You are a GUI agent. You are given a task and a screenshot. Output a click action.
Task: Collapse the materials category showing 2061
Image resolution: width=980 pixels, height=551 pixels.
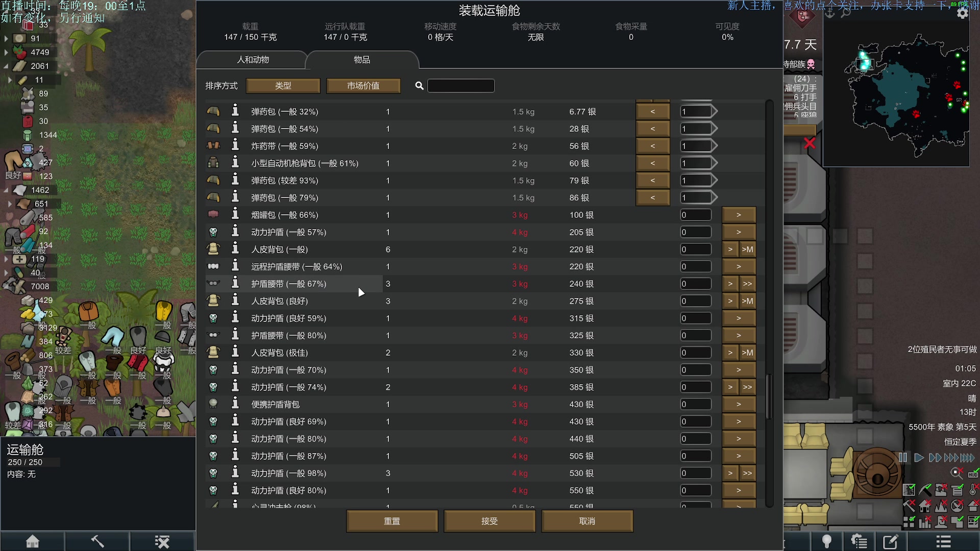[x=6, y=66]
